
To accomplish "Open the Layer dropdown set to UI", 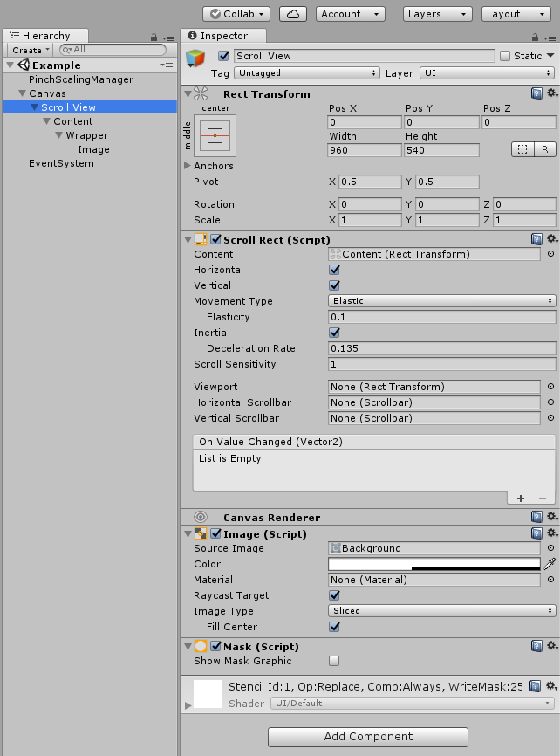I will [487, 72].
